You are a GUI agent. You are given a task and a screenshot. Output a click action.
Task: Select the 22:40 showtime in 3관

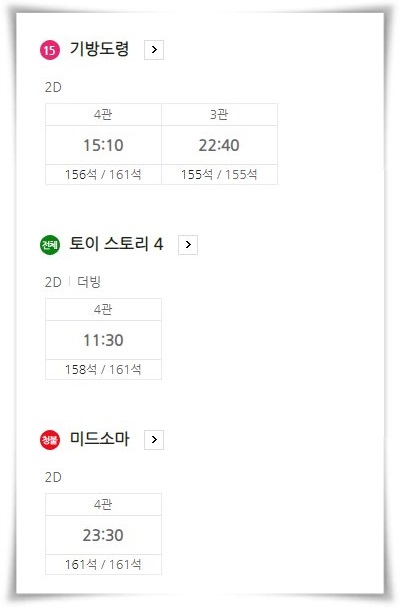coord(219,145)
